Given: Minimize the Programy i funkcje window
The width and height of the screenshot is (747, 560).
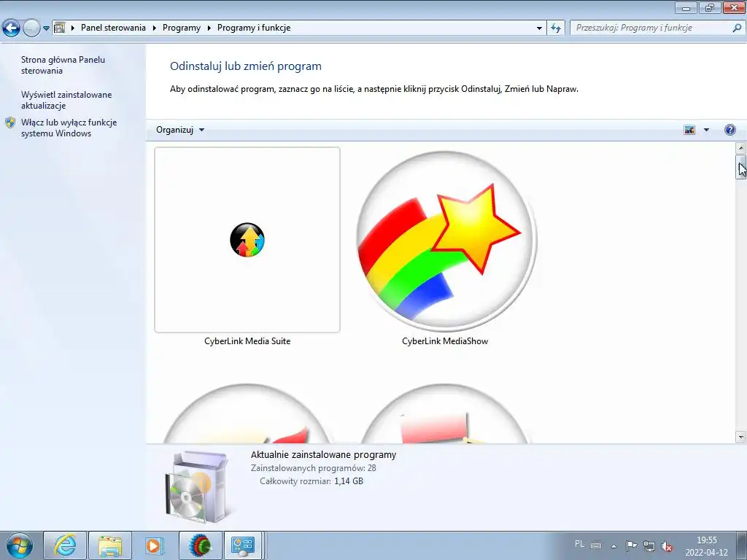Looking at the screenshot, I should coord(686,7).
